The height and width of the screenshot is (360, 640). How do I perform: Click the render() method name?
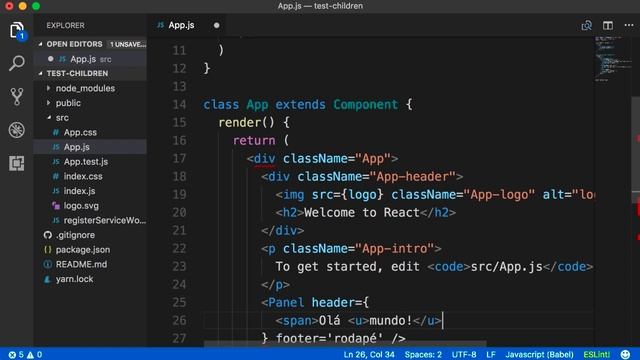[239, 122]
